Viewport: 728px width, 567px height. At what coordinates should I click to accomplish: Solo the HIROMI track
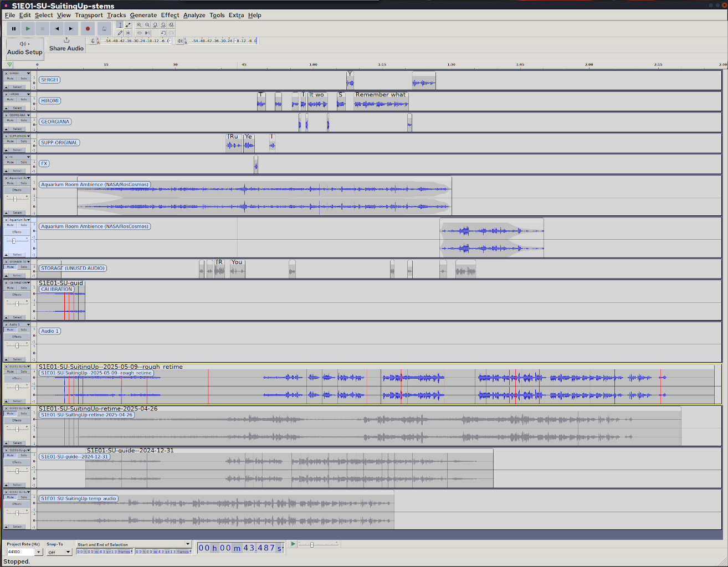pyautogui.click(x=24, y=100)
